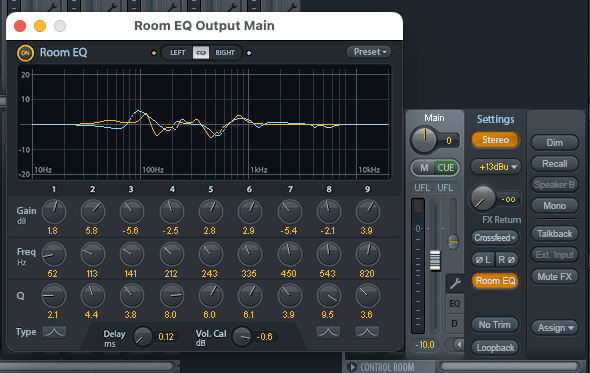Select the LEFT channel button
The image size is (590, 373).
tap(178, 53)
